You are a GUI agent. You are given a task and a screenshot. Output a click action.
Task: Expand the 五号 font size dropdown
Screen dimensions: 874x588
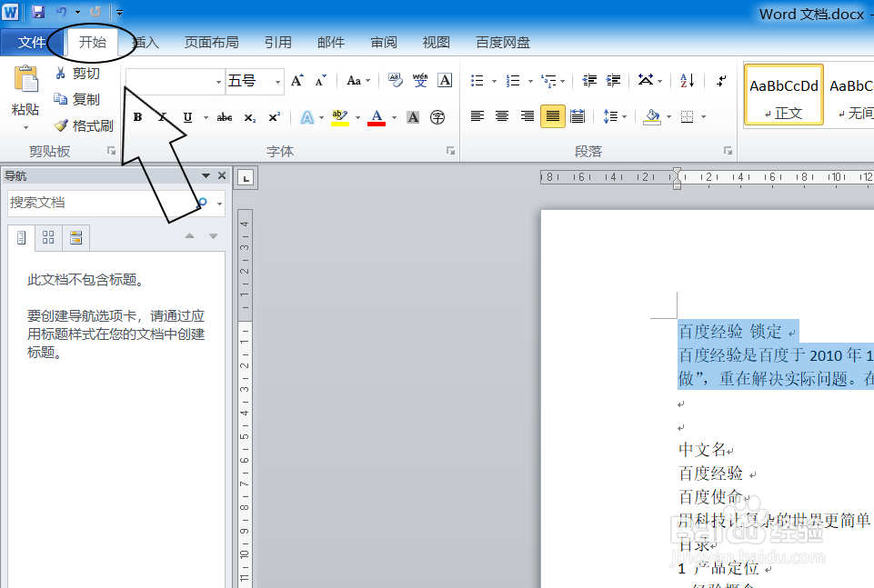click(x=277, y=82)
